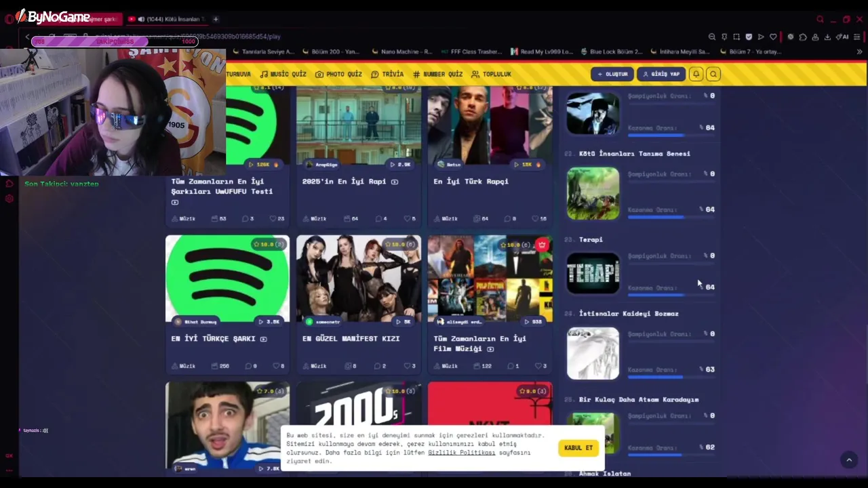868x488 pixels.
Task: Click the zoom-out magnifier in the address bar
Action: click(x=711, y=37)
